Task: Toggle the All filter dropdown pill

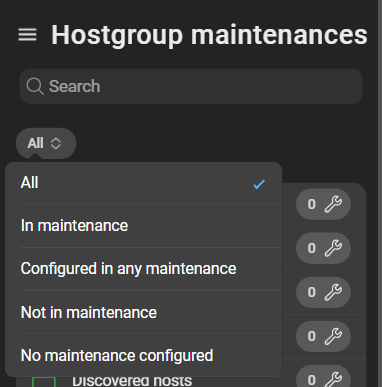Action: tap(46, 143)
